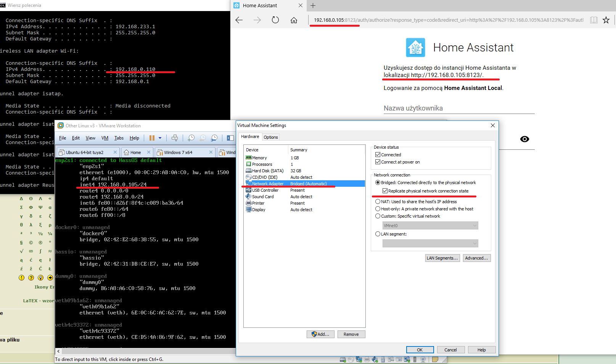Click OK in Virtual Machine Settings
Viewport: 616px width, 364px height.
pos(420,350)
